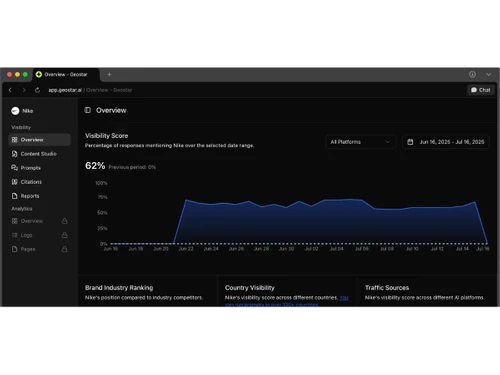Click the Content Studio document icon

click(x=14, y=154)
